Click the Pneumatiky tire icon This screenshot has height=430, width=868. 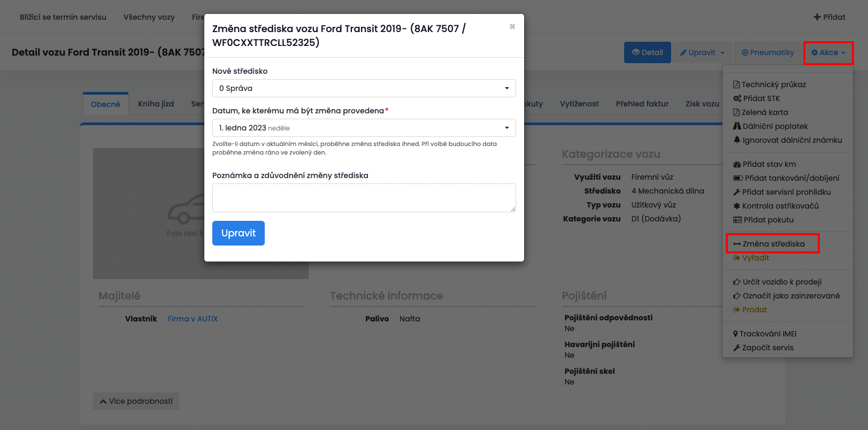(x=745, y=52)
